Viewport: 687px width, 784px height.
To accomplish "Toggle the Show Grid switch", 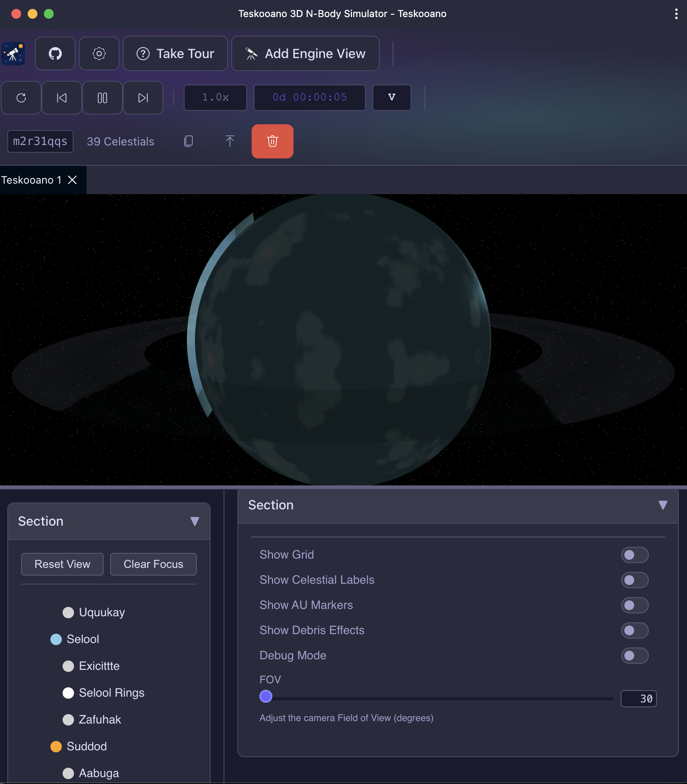I will coord(635,555).
